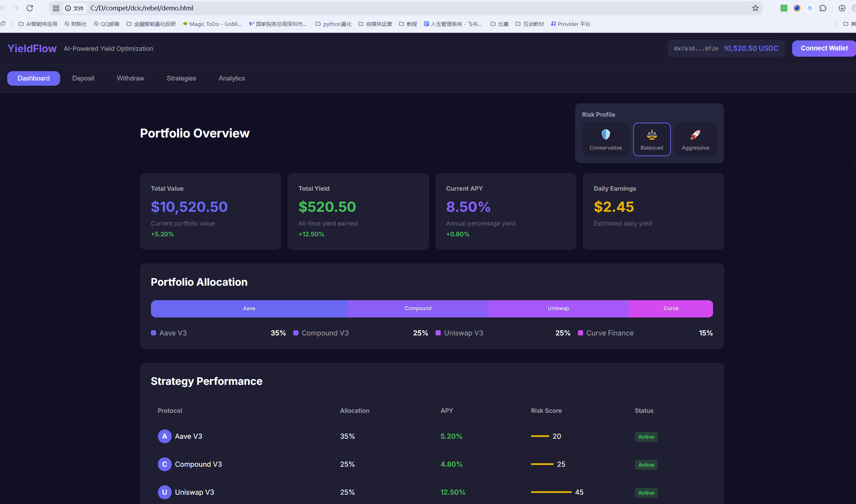Open the Analytics tab

[x=231, y=78]
